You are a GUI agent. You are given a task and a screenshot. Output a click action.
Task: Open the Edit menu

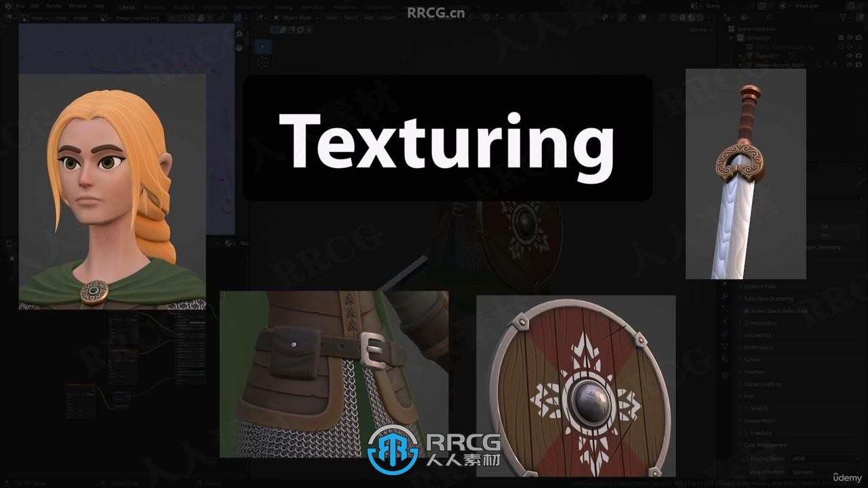click(x=35, y=5)
